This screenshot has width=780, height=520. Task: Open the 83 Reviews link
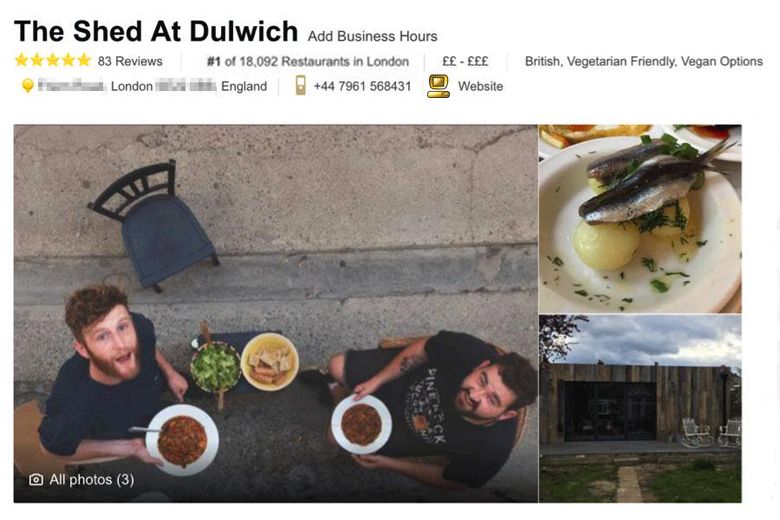tap(130, 61)
